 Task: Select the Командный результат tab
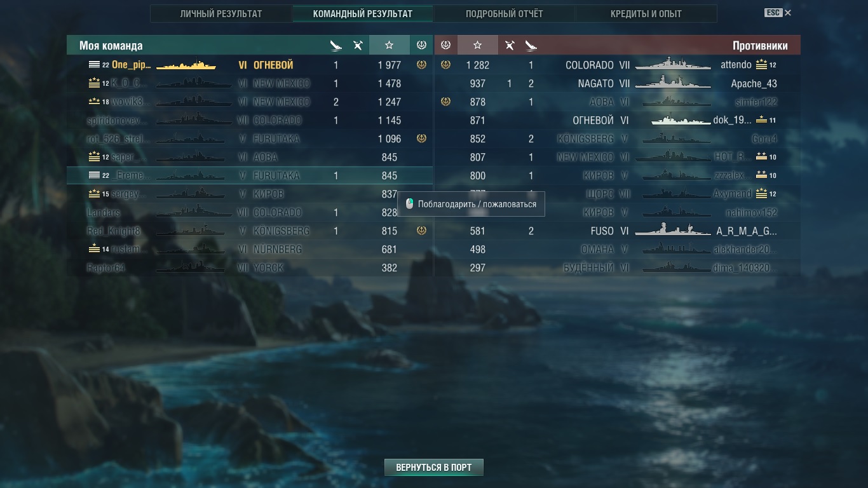pyautogui.click(x=363, y=13)
